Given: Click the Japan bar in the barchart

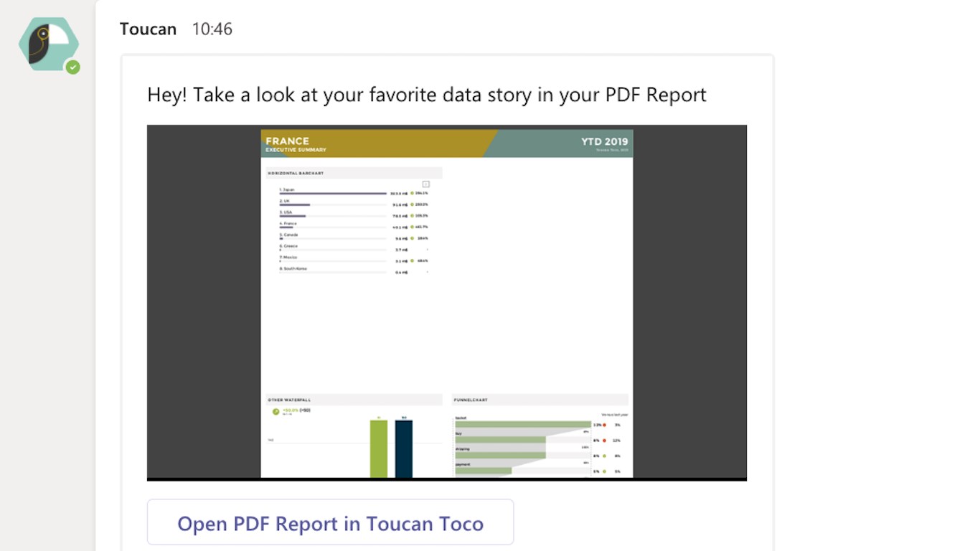Looking at the screenshot, I should [333, 194].
